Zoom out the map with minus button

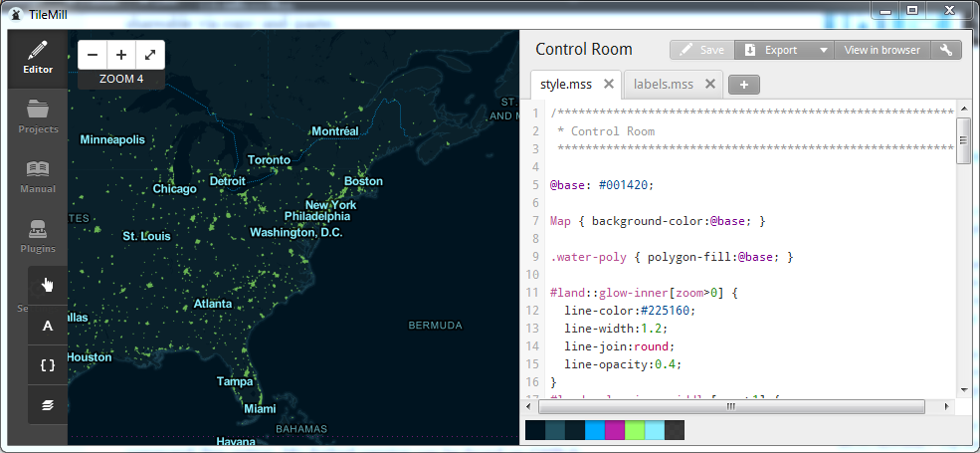click(x=93, y=55)
